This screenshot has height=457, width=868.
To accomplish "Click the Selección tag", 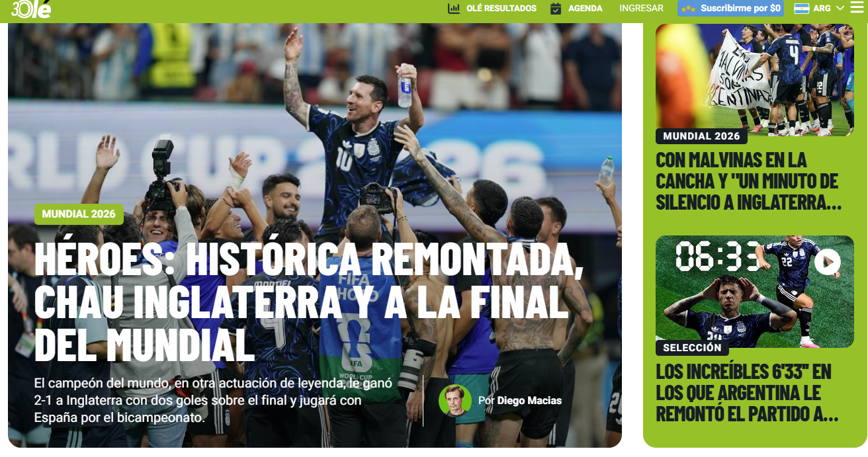I will 692,348.
